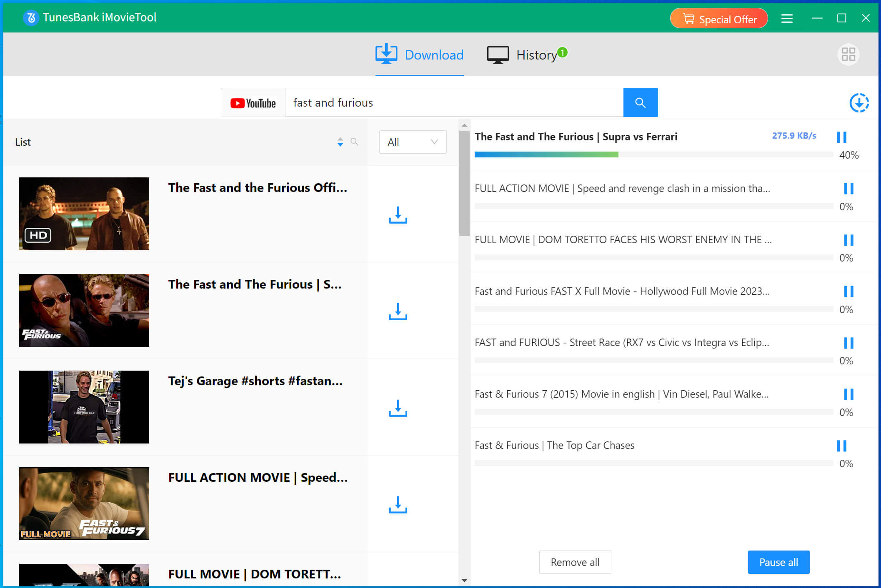881x588 pixels.
Task: Click queue title 'The Fast and The Furious | Supra vs Ferrari'
Action: pos(576,137)
